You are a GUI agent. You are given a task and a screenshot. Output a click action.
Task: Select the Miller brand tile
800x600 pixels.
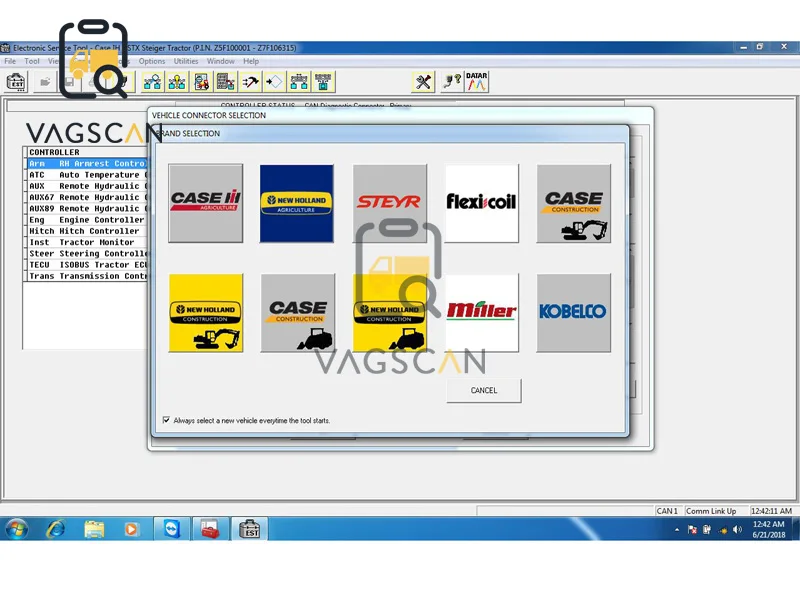point(482,313)
